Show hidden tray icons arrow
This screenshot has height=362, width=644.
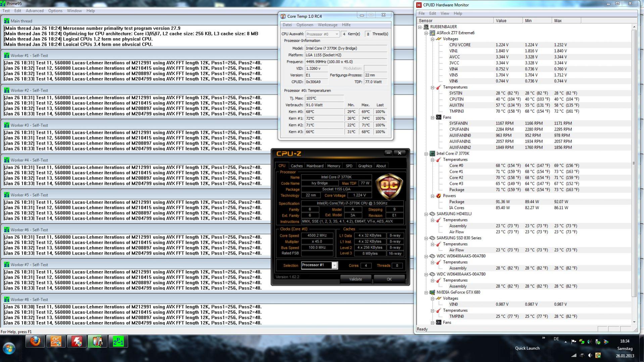click(566, 342)
